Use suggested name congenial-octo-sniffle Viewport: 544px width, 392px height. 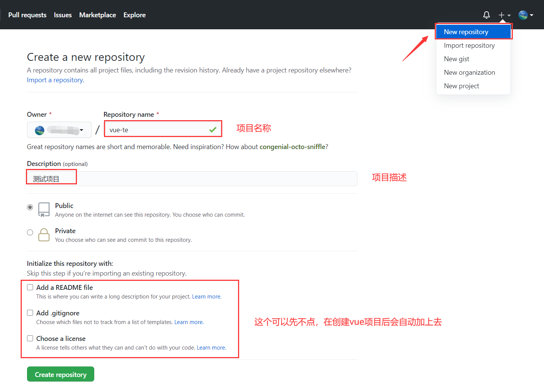[292, 147]
